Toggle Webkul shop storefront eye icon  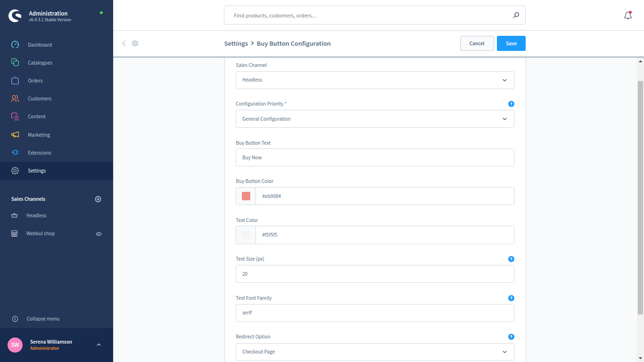99,234
